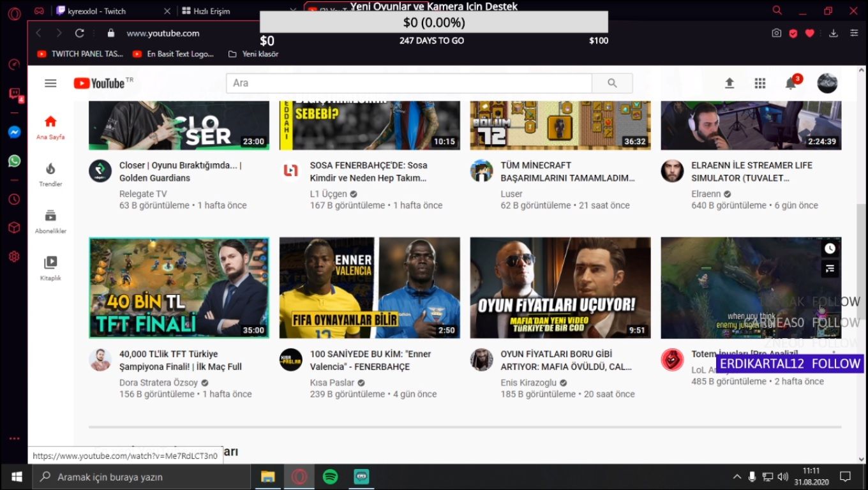868x490 pixels.
Task: Open the Yeni klasör bookmarks folder
Action: tap(253, 54)
